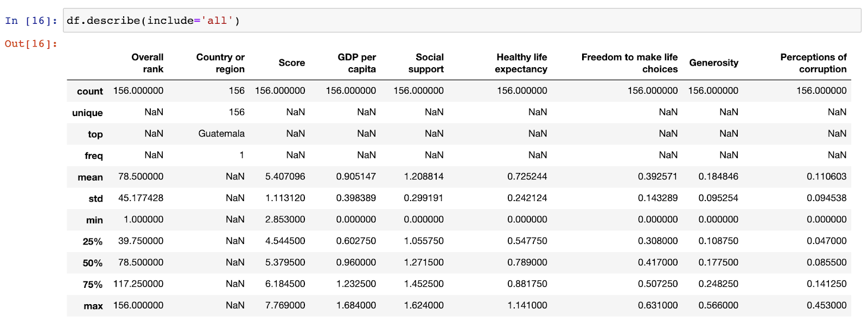Click the count row label

[90, 92]
